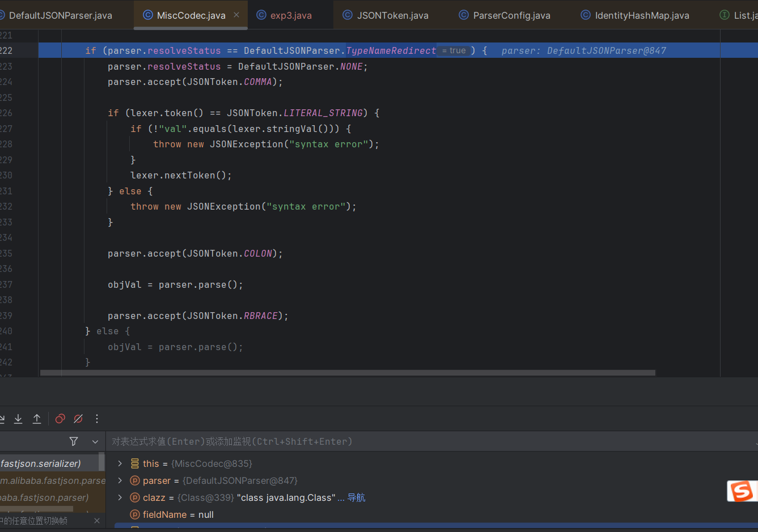This screenshot has height=532, width=758.
Task: Click JSONToken.RBRACE in the code
Action: (232, 316)
